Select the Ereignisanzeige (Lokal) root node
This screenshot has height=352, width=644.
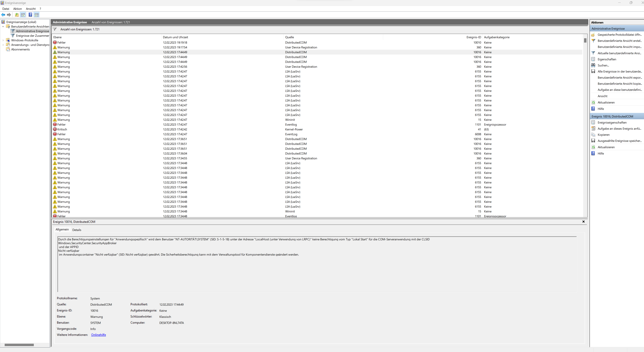click(21, 22)
